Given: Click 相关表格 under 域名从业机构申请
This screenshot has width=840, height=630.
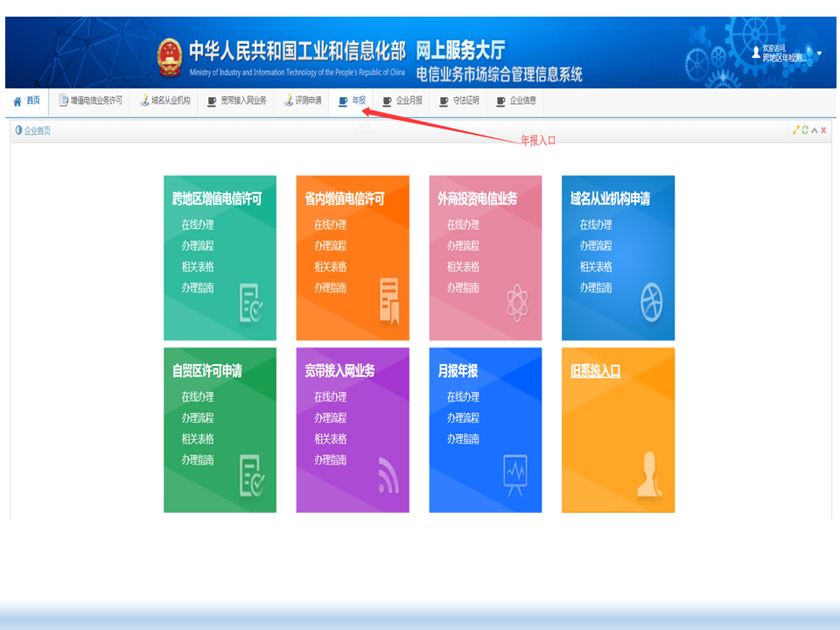Looking at the screenshot, I should coord(596,267).
